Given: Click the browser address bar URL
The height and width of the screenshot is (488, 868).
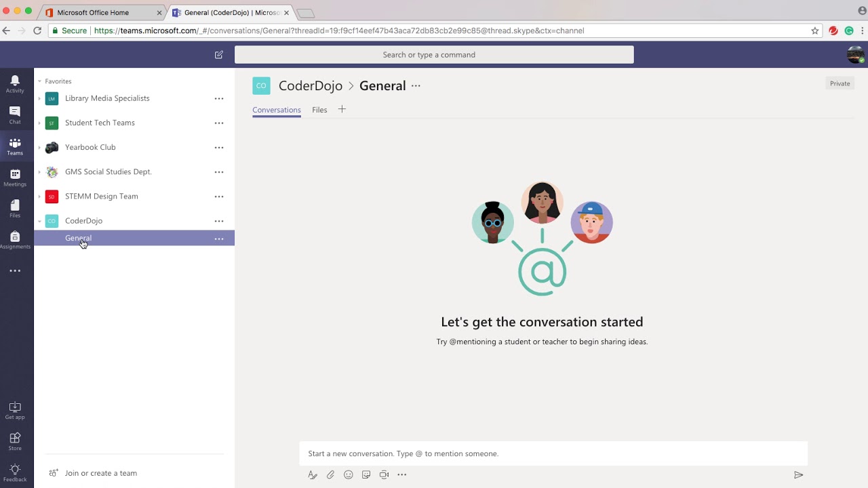Looking at the screenshot, I should click(x=339, y=30).
